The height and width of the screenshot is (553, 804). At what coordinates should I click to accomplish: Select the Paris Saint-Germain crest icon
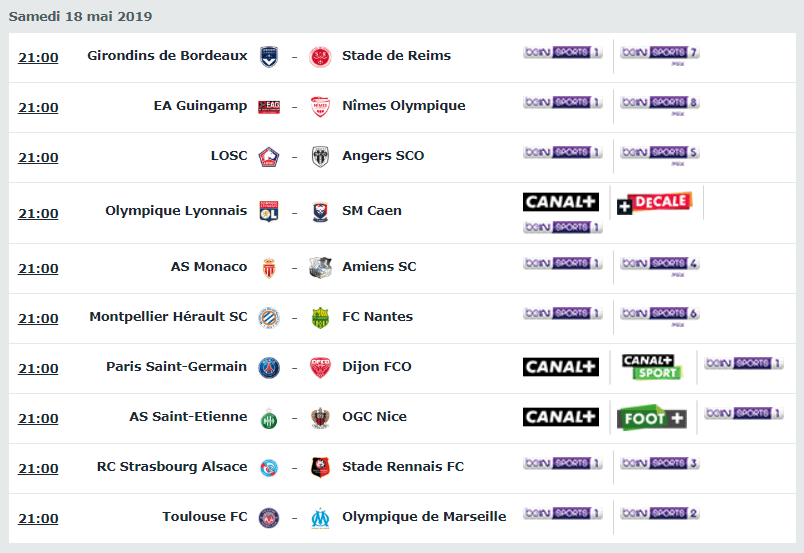click(269, 368)
